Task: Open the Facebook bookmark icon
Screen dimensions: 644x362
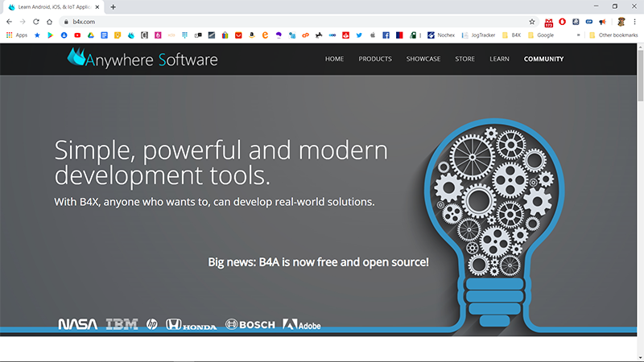Action: click(x=386, y=35)
